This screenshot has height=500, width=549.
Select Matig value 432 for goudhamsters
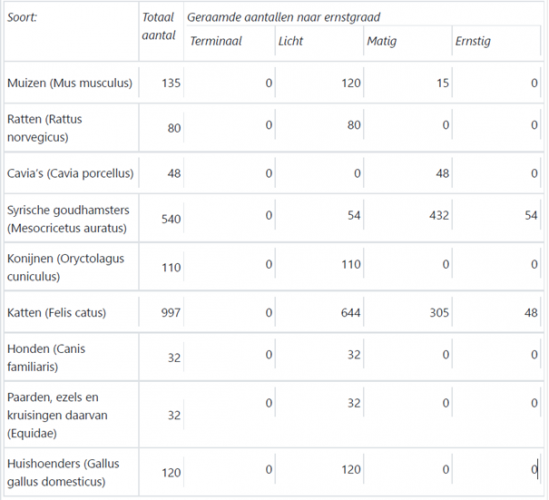pyautogui.click(x=439, y=215)
